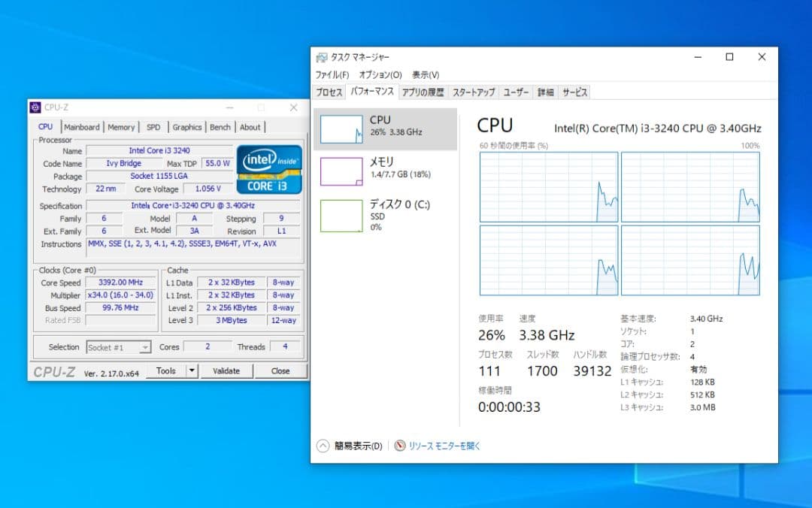Select the CPU tab in CPU-Z
This screenshot has height=508, width=812.
point(46,126)
